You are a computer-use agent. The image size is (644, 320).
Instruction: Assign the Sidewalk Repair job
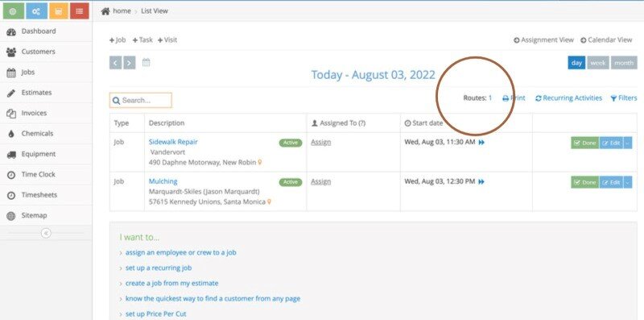tap(320, 143)
